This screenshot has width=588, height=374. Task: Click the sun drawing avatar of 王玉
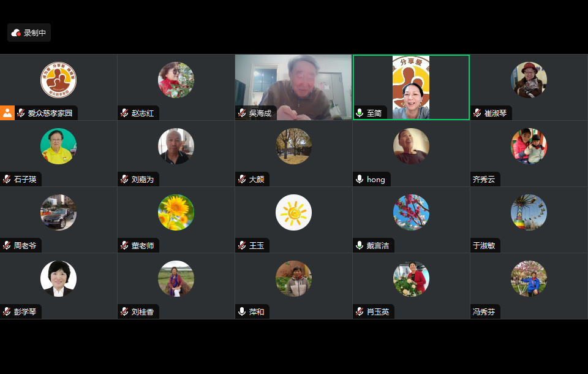(293, 212)
